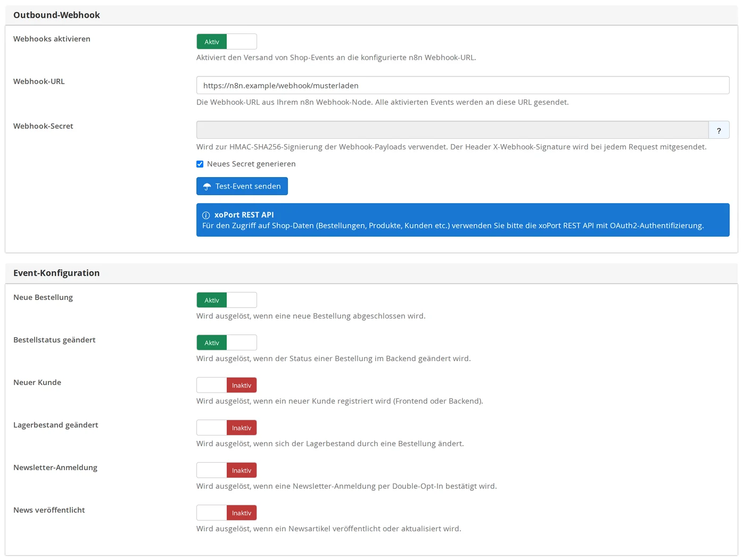Click the Webhook-URL label

coord(39,81)
